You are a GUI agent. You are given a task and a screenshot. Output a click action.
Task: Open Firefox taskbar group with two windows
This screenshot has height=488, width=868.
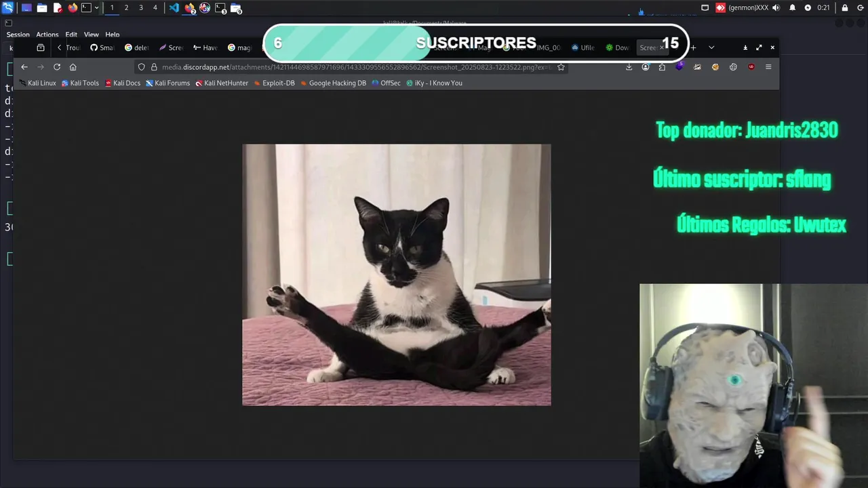point(190,8)
